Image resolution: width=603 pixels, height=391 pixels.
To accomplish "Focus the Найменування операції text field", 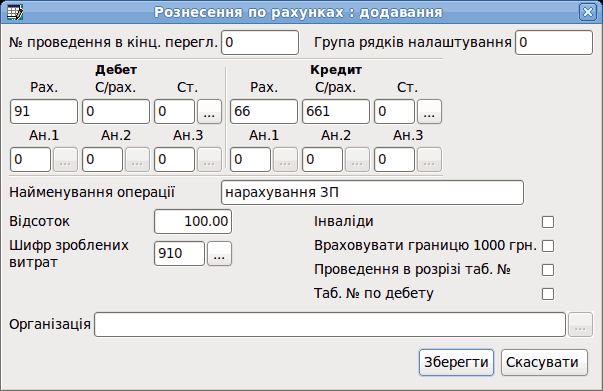I will pos(372,192).
